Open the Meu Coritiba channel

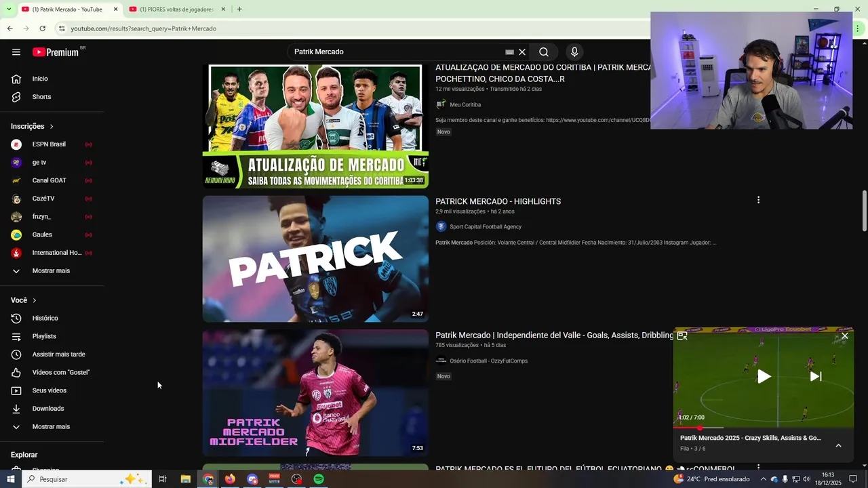[465, 105]
